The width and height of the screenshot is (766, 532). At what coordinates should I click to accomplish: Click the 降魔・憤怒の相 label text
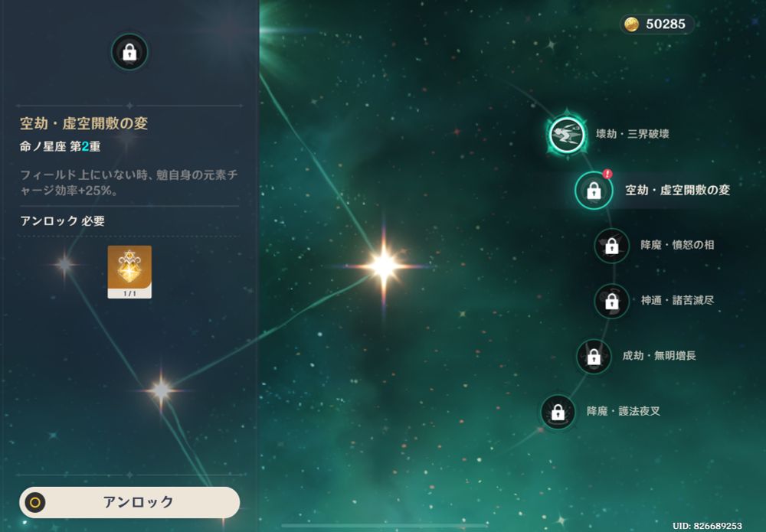[x=677, y=244]
